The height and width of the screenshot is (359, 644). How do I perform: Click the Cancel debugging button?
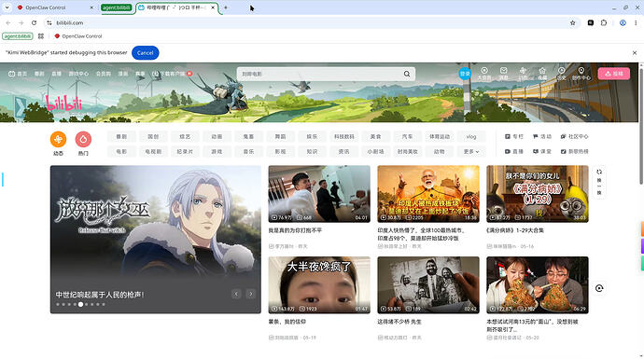pos(145,53)
